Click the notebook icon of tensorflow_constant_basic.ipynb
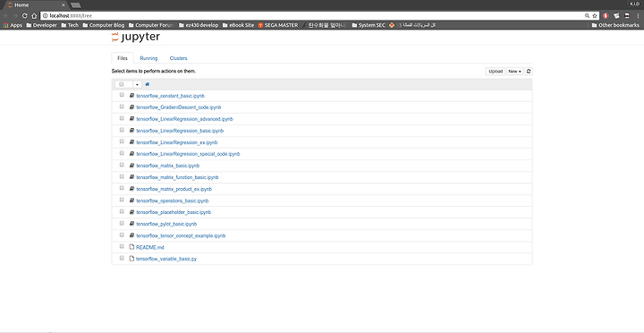The width and height of the screenshot is (644, 333). (x=131, y=96)
